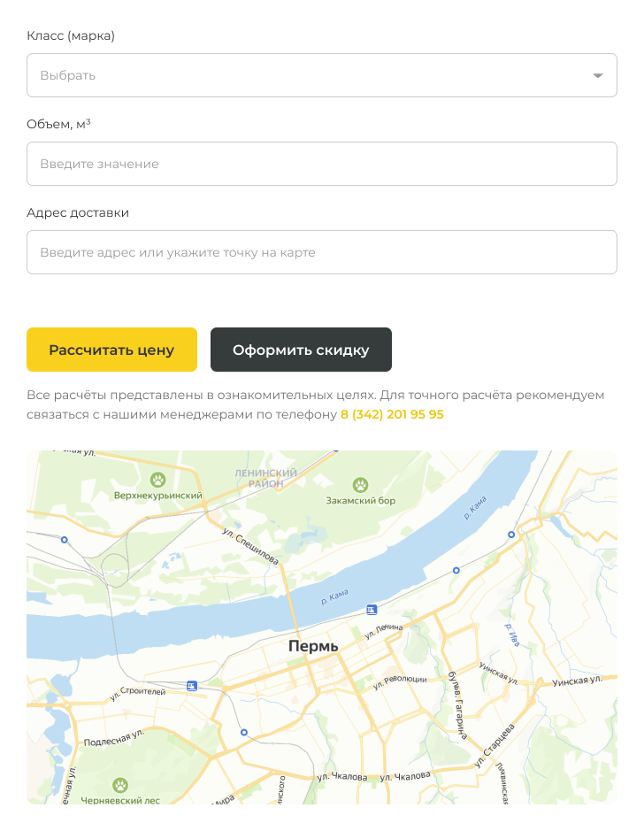The width and height of the screenshot is (644, 831).
Task: Click the Черняевский лес paw icon
Action: click(120, 784)
